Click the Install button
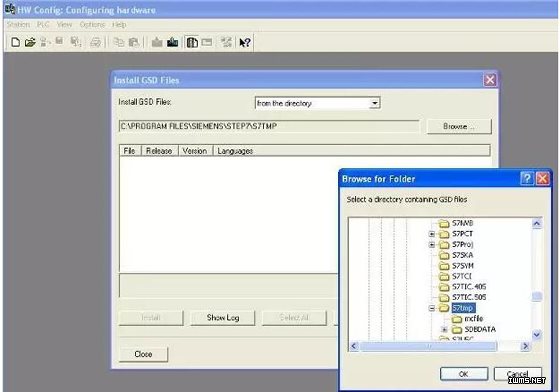 pos(151,317)
